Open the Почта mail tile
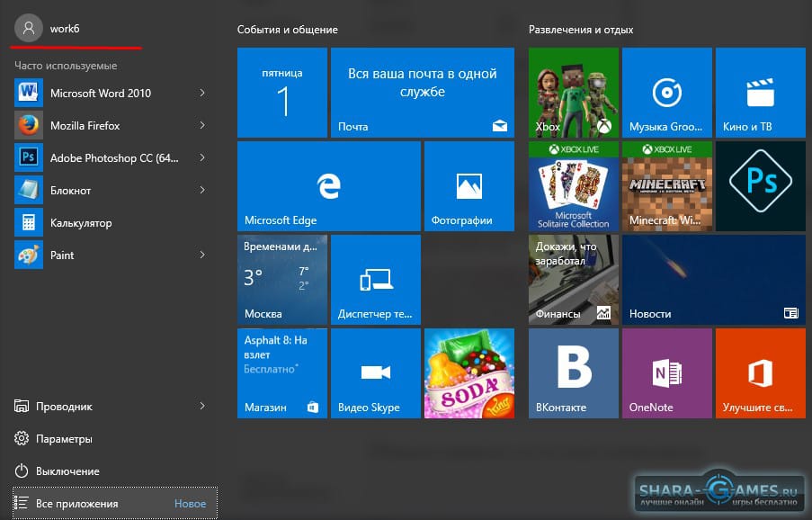 click(x=423, y=93)
